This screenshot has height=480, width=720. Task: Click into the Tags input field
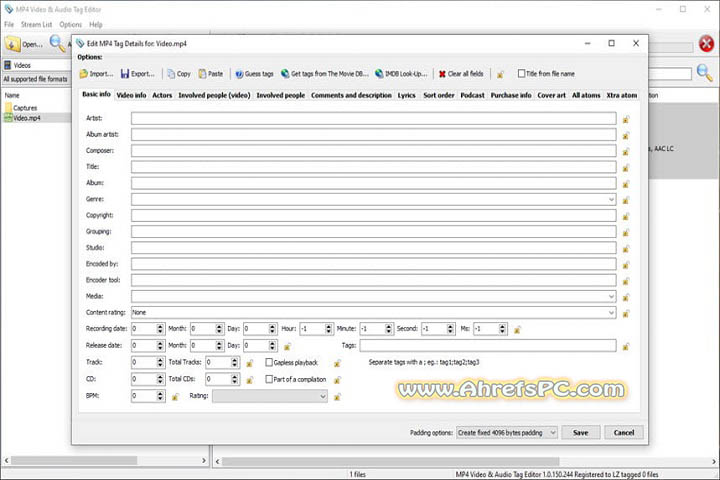click(x=488, y=345)
